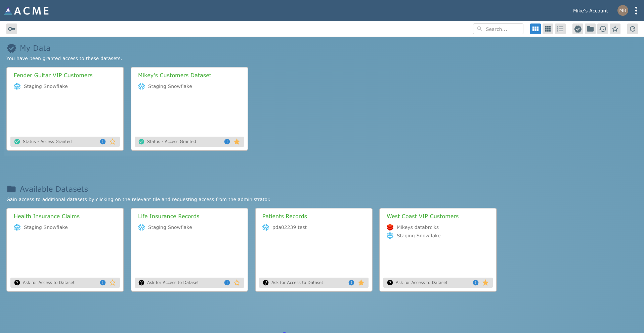Ask for access to Health Insurance Claims
The image size is (644, 333).
tap(49, 283)
